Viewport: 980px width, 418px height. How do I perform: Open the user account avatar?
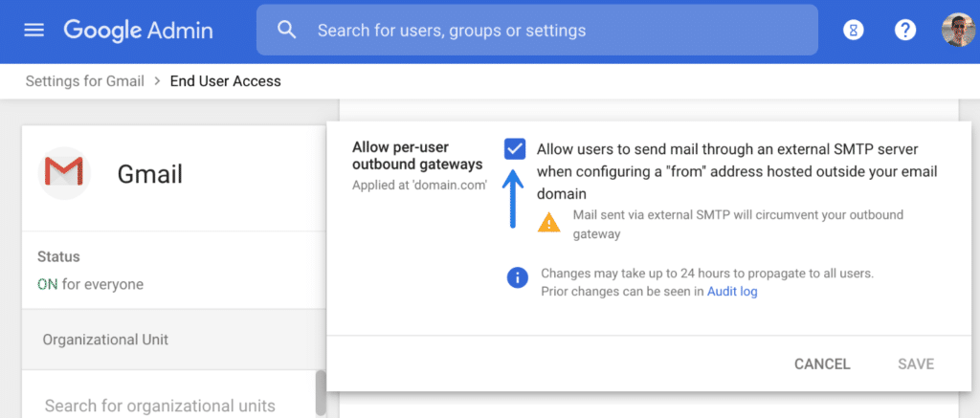click(957, 30)
